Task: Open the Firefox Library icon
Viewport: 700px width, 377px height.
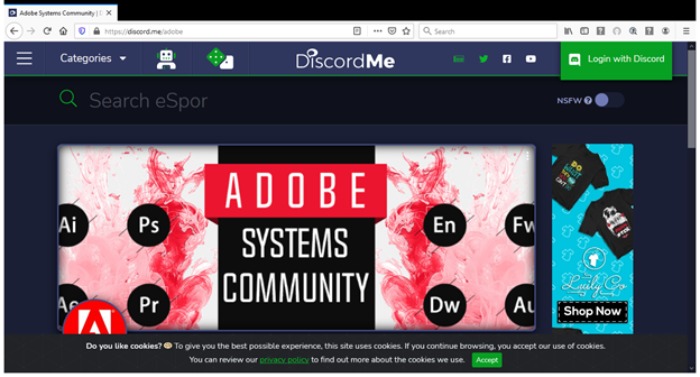Action: [x=568, y=31]
